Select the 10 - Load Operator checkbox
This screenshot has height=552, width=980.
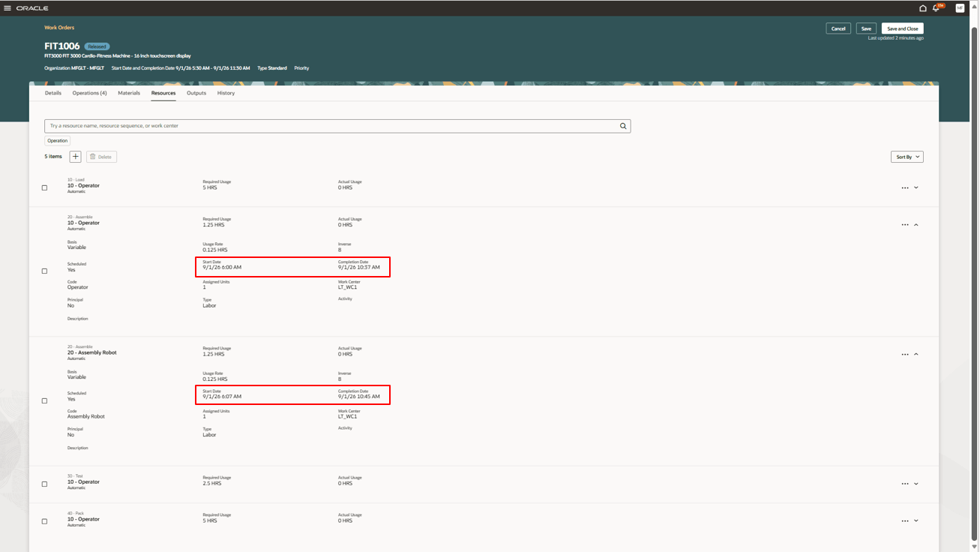pos(44,187)
